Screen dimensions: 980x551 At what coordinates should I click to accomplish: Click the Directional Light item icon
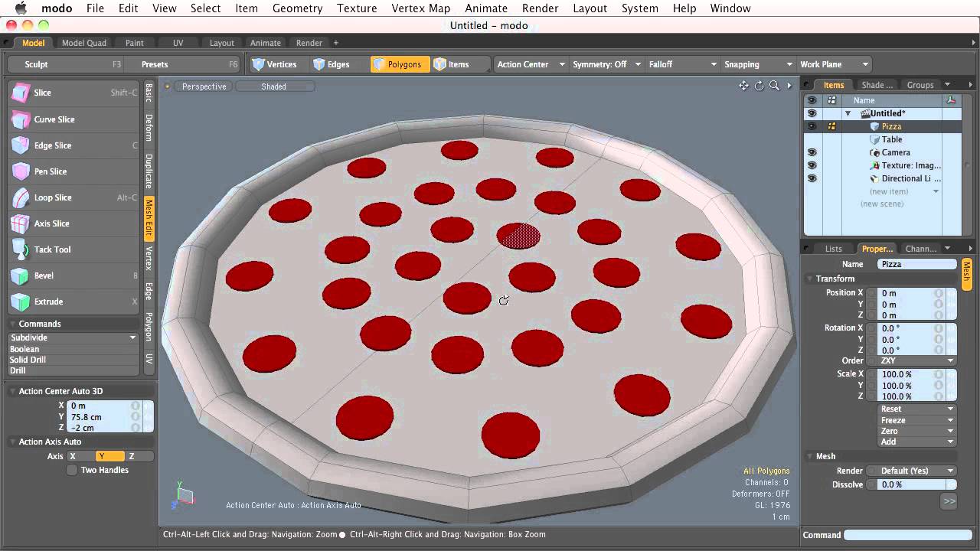pos(874,178)
